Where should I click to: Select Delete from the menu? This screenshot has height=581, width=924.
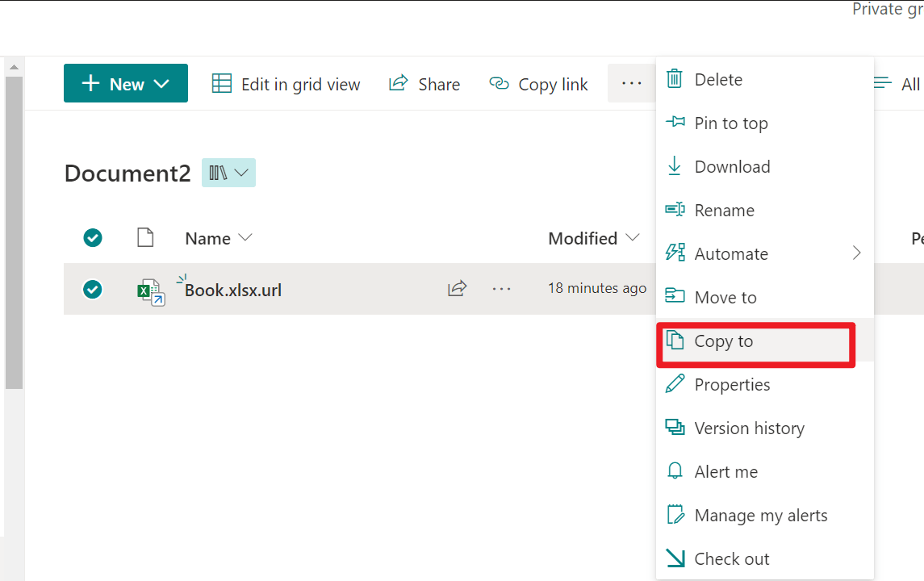tap(765, 80)
